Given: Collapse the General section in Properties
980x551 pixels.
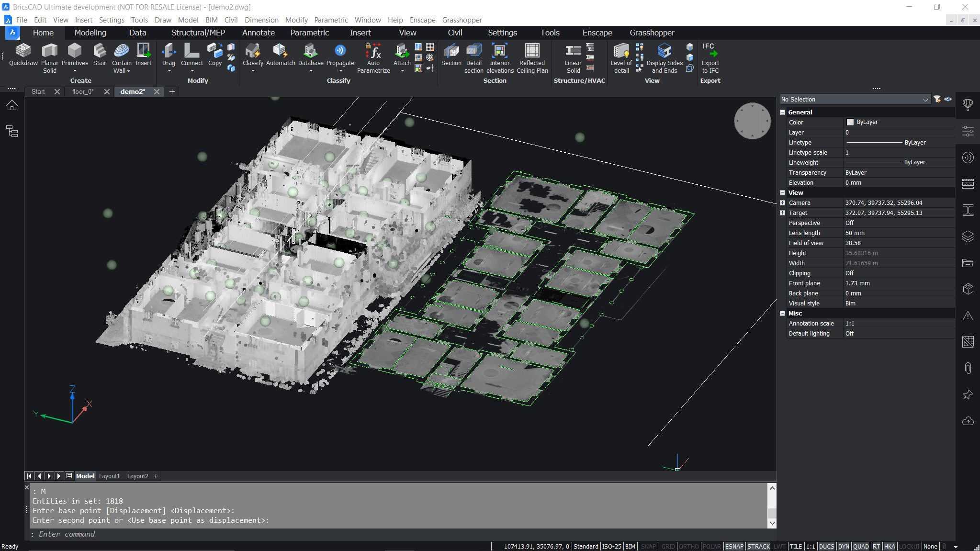Looking at the screenshot, I should coord(783,112).
